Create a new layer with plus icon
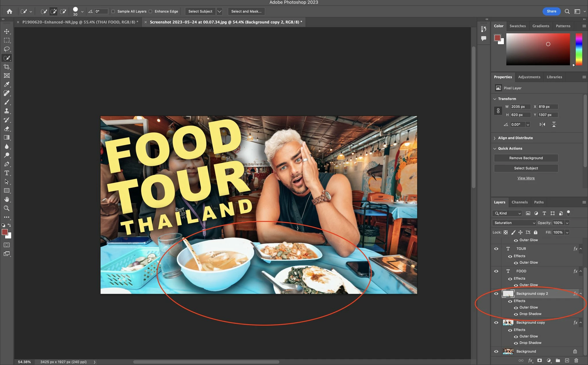This screenshot has height=365, width=588. 567,360
